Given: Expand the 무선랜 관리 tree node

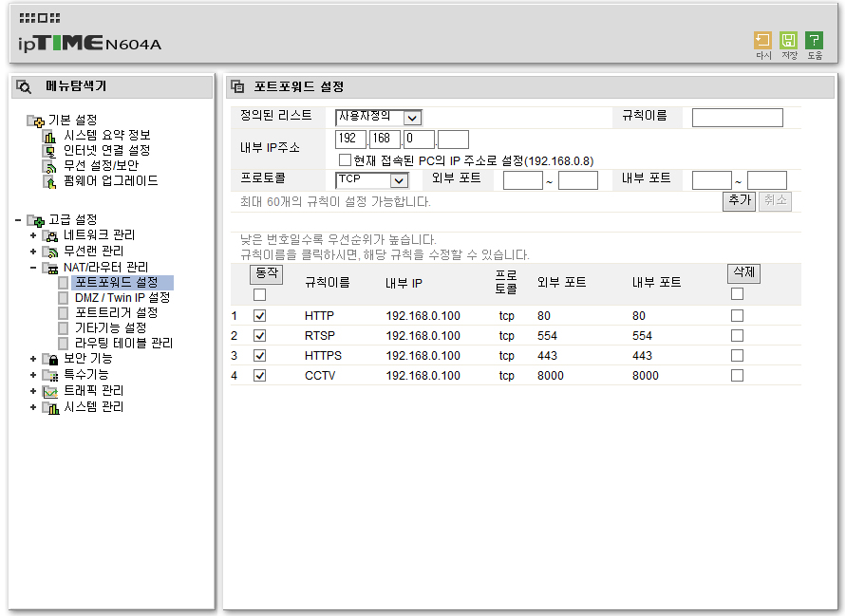Looking at the screenshot, I should (x=33, y=252).
